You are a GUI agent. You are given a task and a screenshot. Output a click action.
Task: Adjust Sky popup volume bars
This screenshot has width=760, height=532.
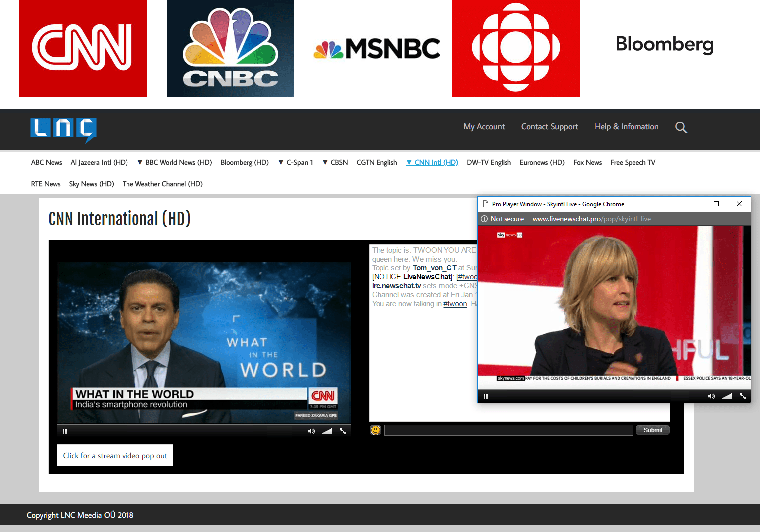[727, 396]
